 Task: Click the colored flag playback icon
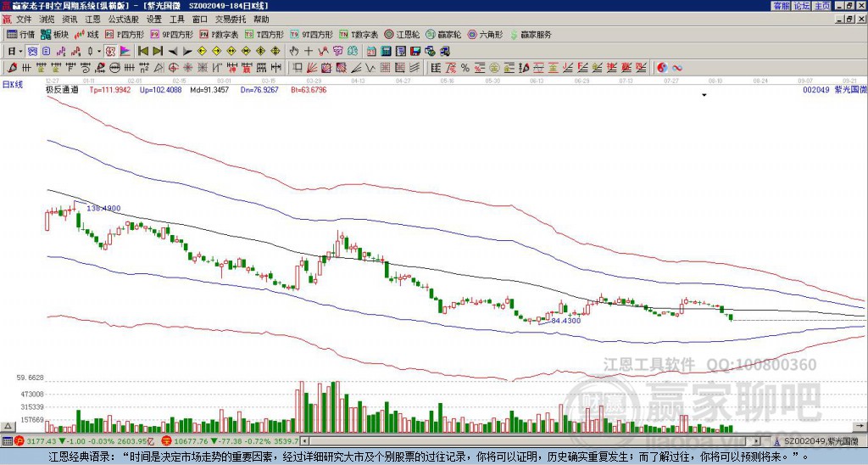(x=125, y=52)
